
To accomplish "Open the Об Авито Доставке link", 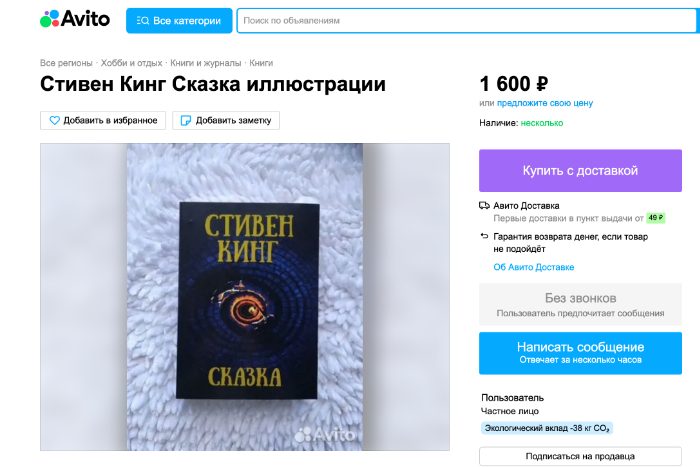I will [x=533, y=267].
